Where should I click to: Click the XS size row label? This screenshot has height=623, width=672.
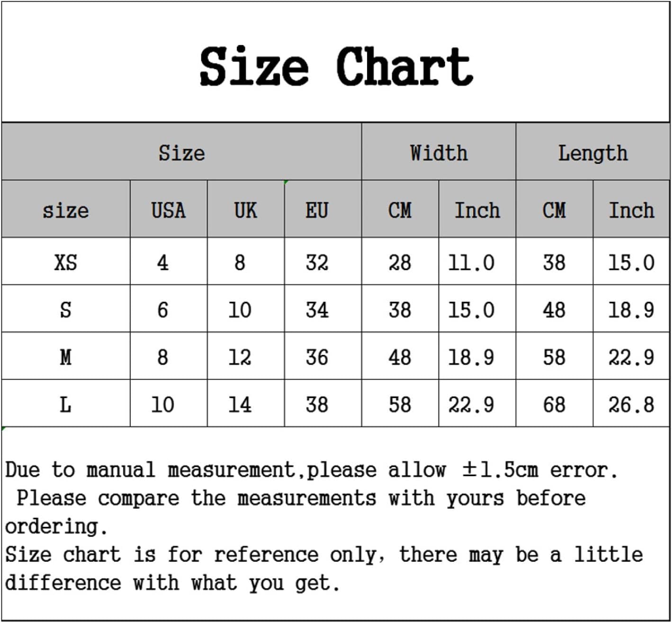65,262
